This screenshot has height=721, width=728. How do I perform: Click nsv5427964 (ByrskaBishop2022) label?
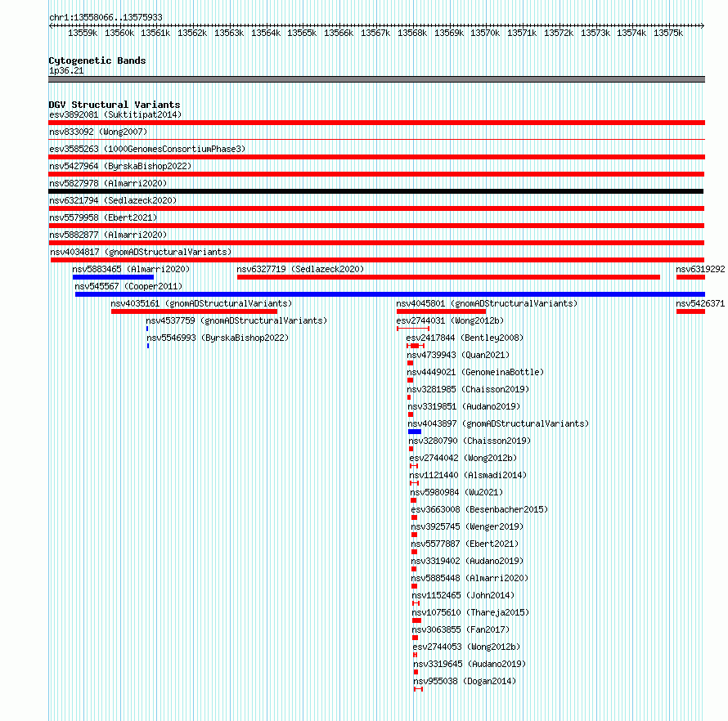[x=120, y=166]
